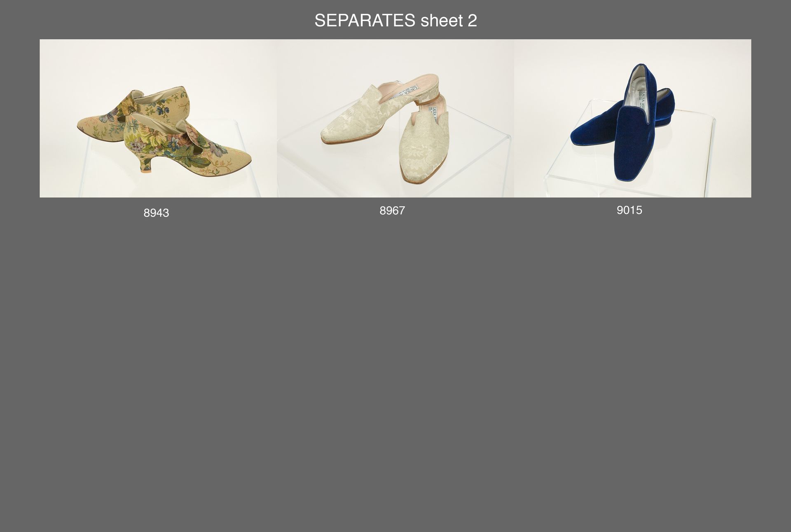
Task: Click the 8943 caption label
Action: pos(156,213)
